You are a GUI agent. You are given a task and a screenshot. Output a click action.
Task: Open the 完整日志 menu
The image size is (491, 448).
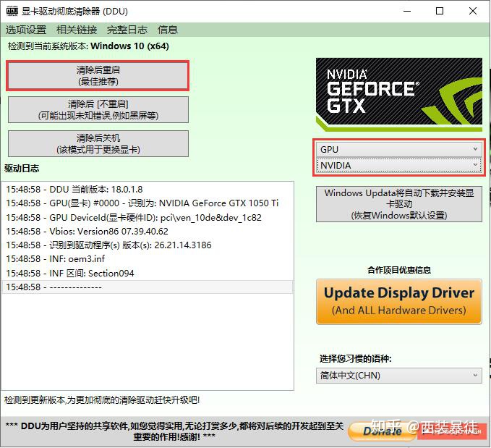(x=127, y=30)
